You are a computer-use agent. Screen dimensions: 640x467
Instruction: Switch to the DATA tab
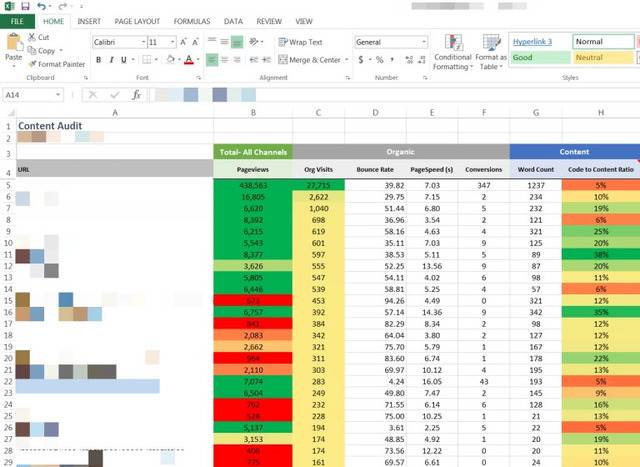click(x=233, y=21)
